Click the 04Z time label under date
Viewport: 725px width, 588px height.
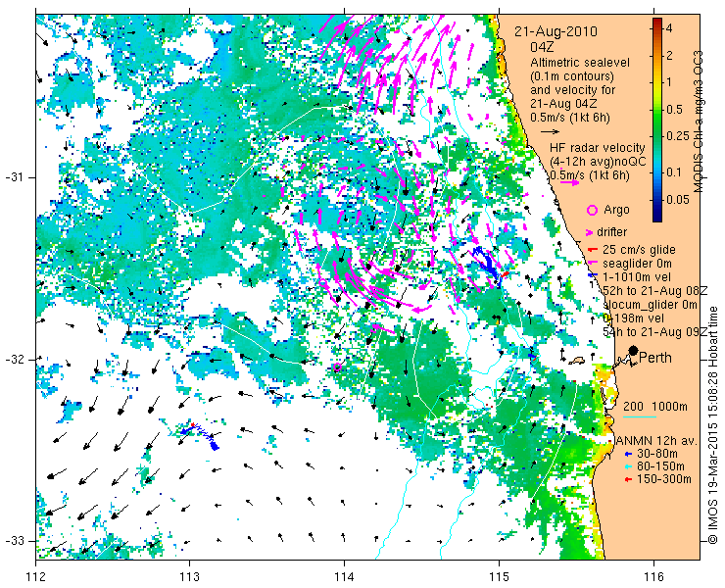tap(542, 47)
